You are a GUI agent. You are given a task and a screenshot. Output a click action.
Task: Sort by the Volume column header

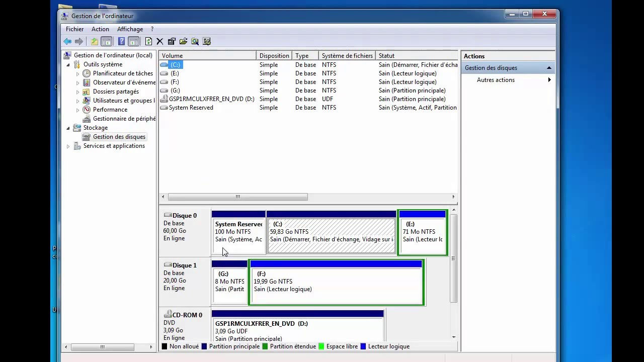(207, 56)
